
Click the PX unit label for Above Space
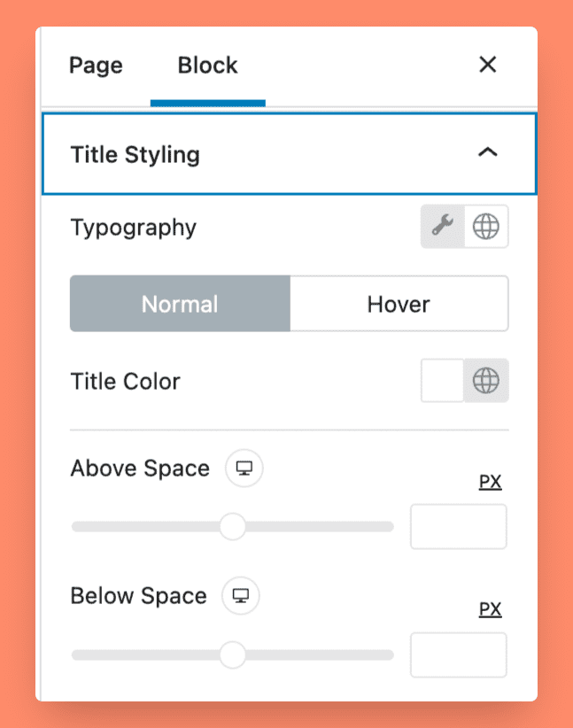(491, 481)
